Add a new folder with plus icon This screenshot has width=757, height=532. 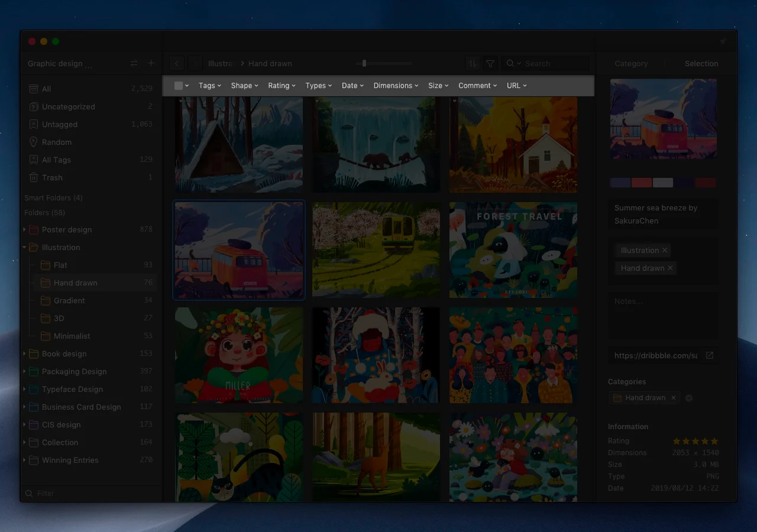click(151, 63)
